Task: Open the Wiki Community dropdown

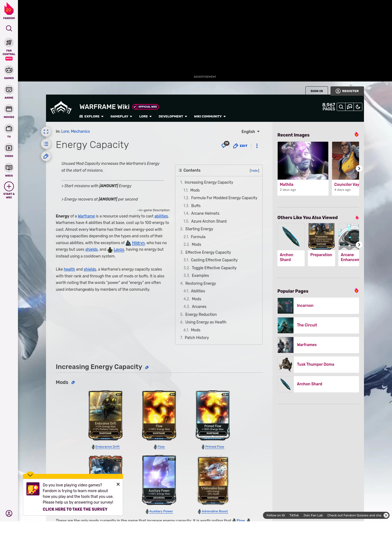Action: click(210, 116)
